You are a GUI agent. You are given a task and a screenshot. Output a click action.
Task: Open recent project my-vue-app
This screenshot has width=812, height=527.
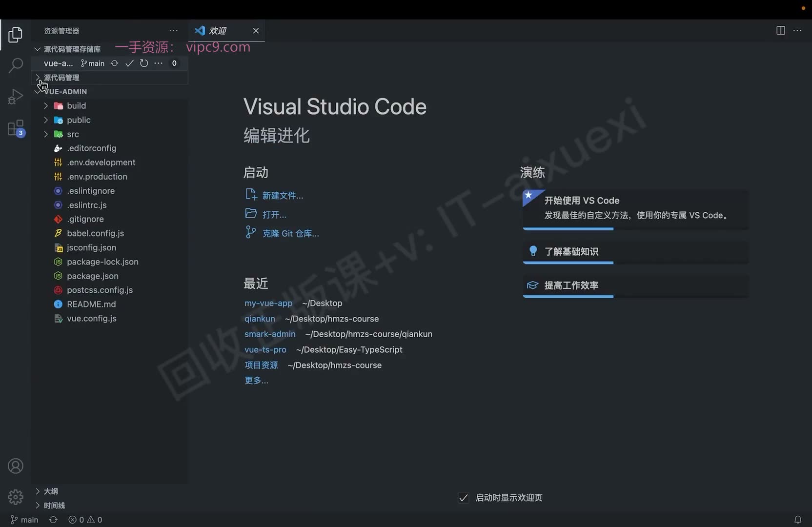coord(268,303)
